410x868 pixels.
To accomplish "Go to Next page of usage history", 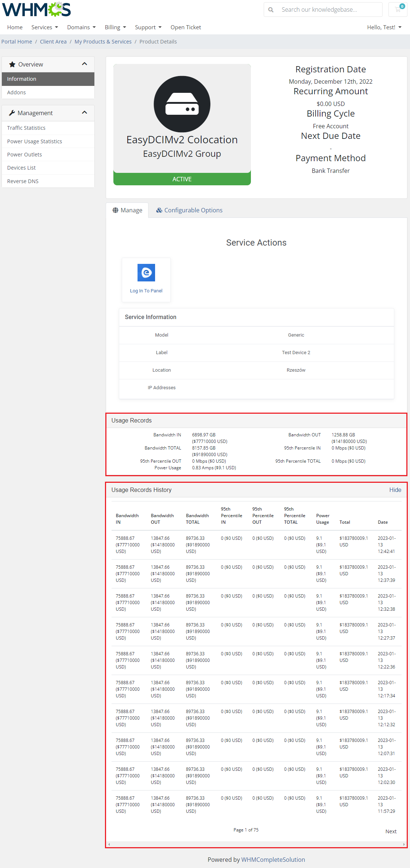I will pyautogui.click(x=391, y=831).
